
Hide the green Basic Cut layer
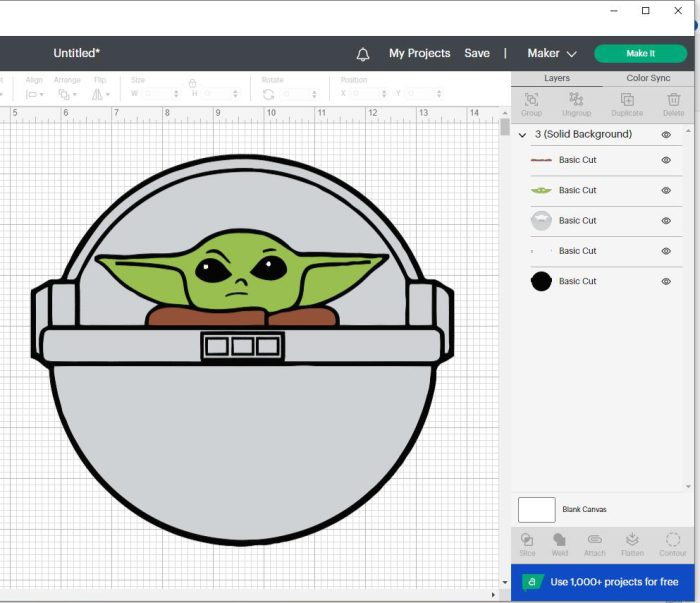(x=666, y=190)
